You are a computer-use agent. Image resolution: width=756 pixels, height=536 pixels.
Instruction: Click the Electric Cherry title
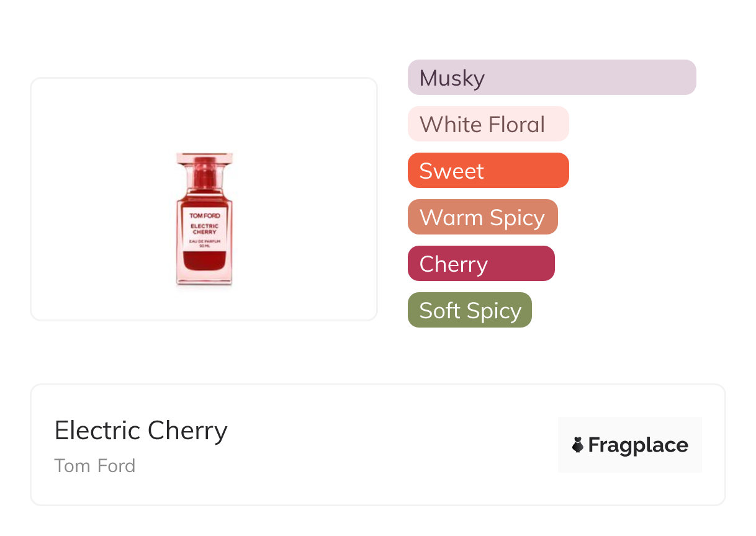coord(141,431)
